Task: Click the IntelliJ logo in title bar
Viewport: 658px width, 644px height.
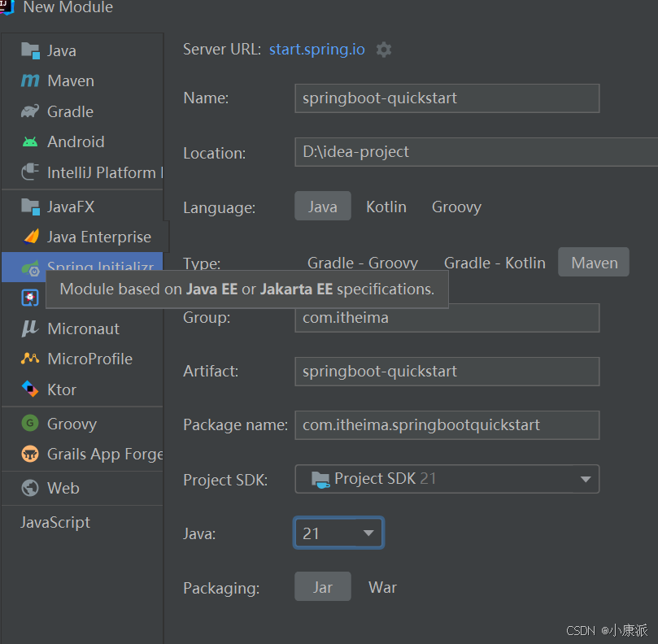Action: tap(7, 7)
